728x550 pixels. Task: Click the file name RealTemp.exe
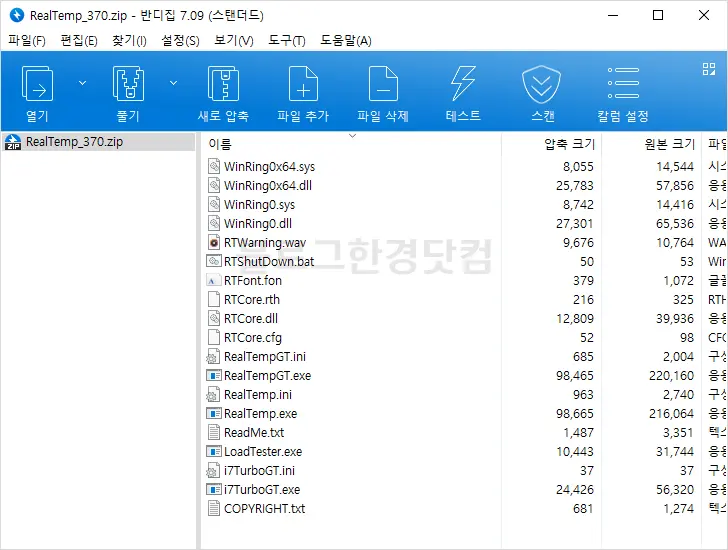260,414
